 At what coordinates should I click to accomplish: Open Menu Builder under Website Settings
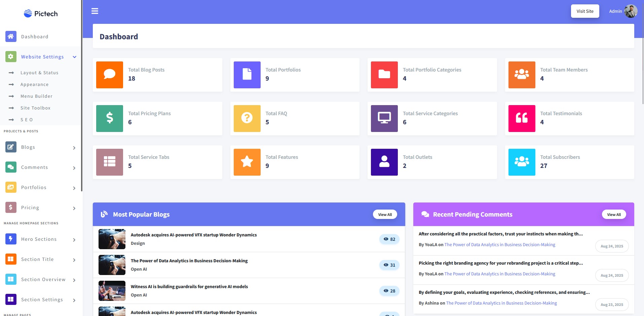coord(36,96)
